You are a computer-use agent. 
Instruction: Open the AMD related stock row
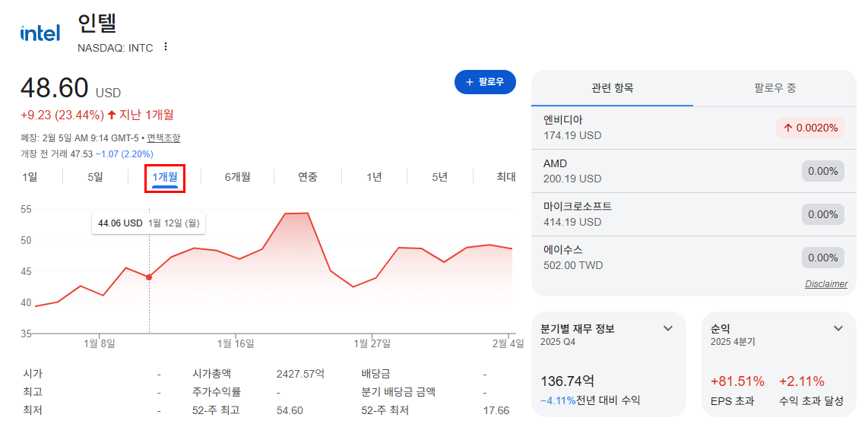[x=694, y=171]
